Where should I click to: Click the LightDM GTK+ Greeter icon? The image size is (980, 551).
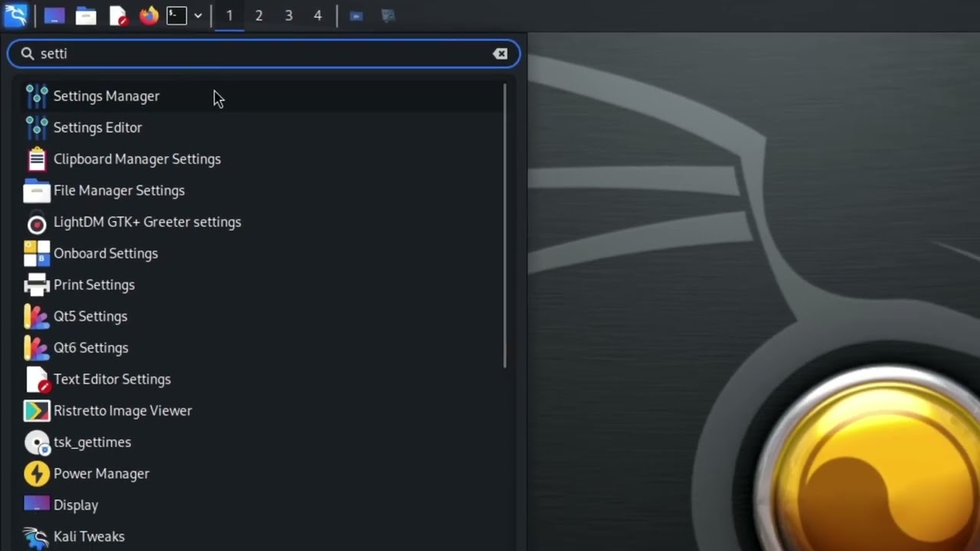[37, 223]
